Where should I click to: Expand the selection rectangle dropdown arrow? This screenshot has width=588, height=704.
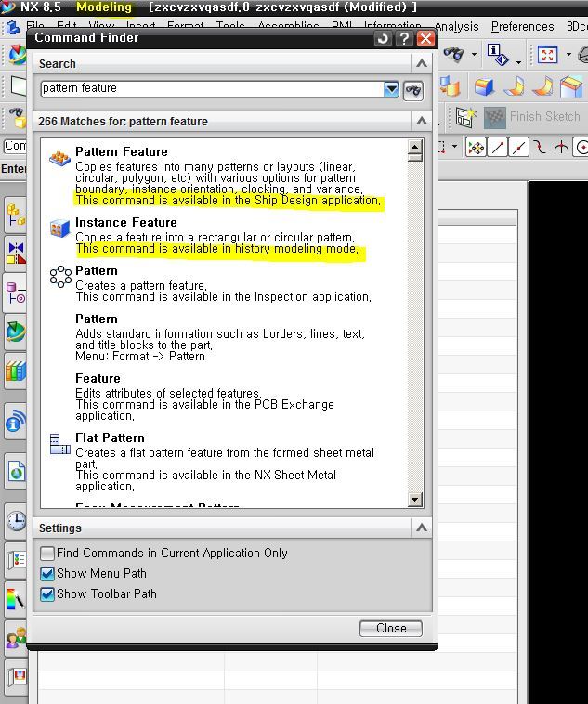click(455, 147)
